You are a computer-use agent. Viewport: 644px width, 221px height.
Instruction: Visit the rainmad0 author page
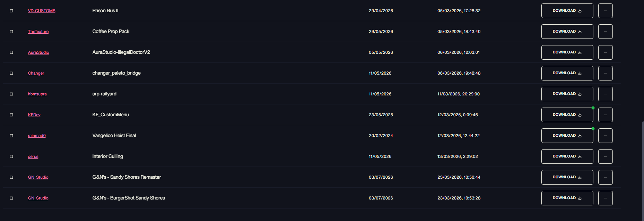coord(37,136)
